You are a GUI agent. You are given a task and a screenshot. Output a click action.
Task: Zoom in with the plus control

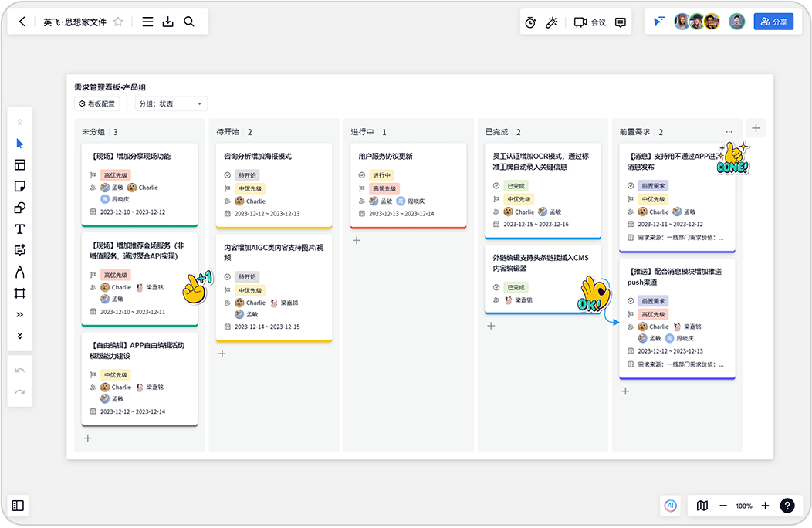(765, 506)
